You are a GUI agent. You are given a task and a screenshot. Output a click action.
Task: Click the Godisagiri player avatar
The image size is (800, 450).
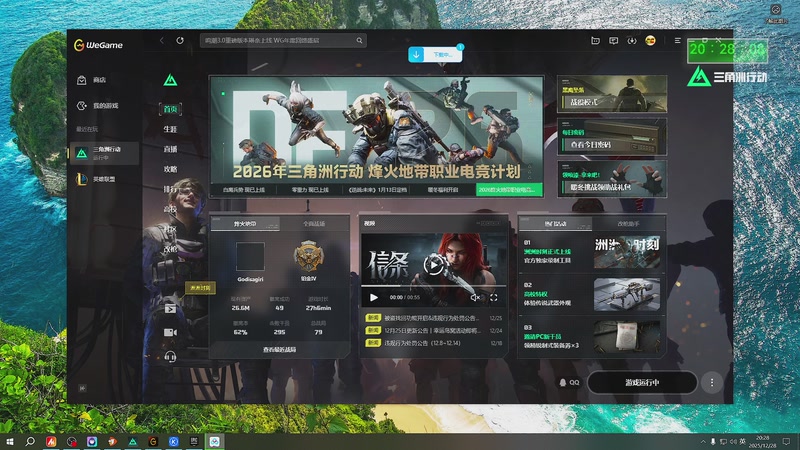[x=250, y=257]
